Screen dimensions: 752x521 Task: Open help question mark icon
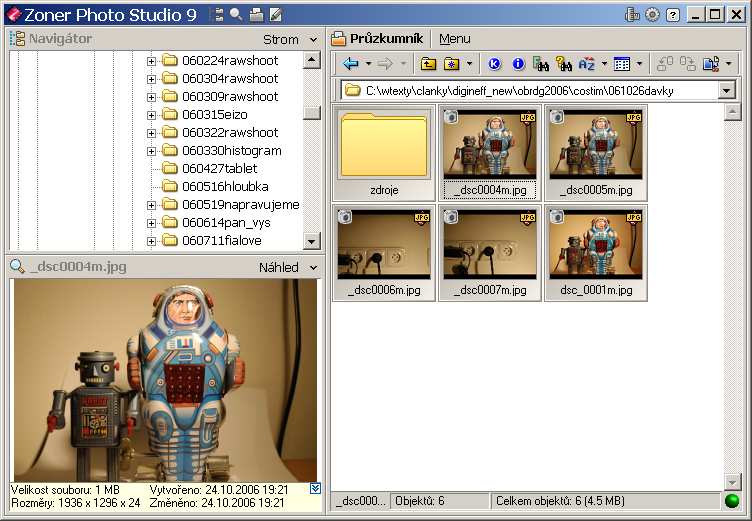pos(673,15)
